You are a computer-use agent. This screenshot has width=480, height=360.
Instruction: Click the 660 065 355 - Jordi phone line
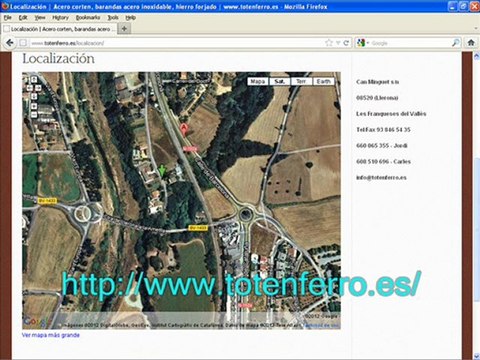pyautogui.click(x=382, y=146)
